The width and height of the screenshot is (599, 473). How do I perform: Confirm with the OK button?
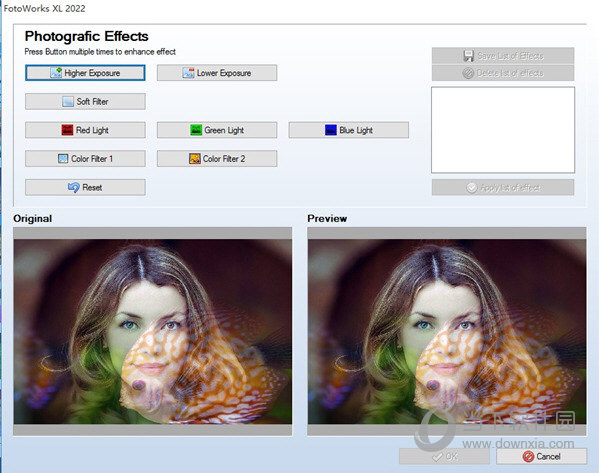click(x=444, y=456)
